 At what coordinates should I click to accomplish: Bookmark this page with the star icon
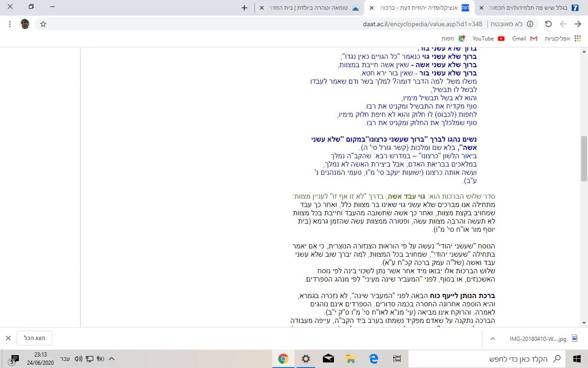[43, 24]
